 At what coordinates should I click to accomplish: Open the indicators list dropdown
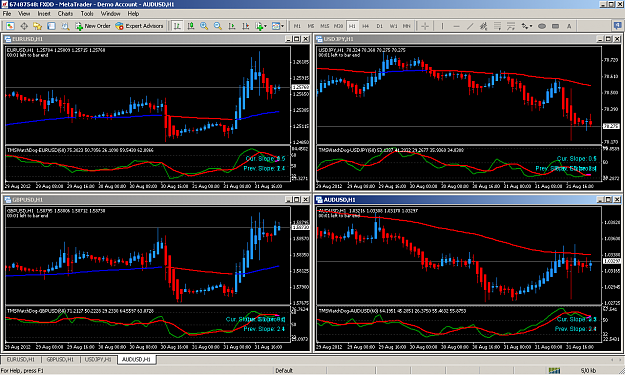[261, 26]
